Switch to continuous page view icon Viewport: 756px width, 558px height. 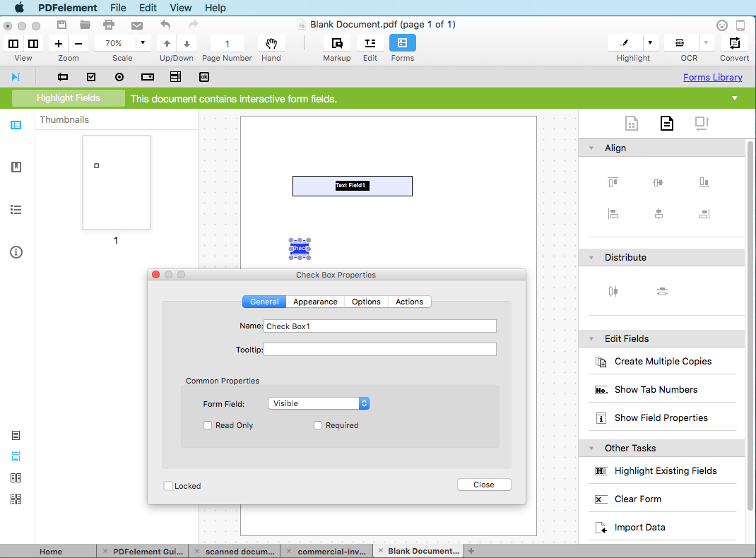16,457
